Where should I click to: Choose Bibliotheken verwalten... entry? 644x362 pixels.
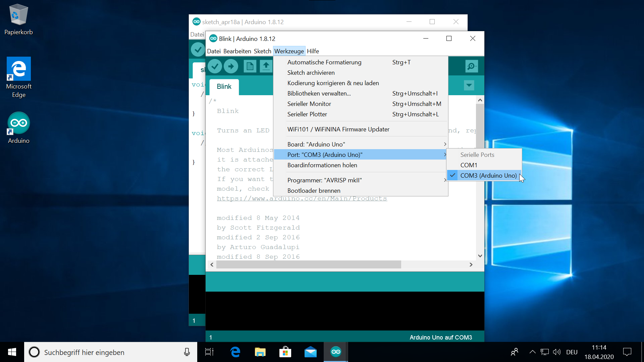[361, 94]
